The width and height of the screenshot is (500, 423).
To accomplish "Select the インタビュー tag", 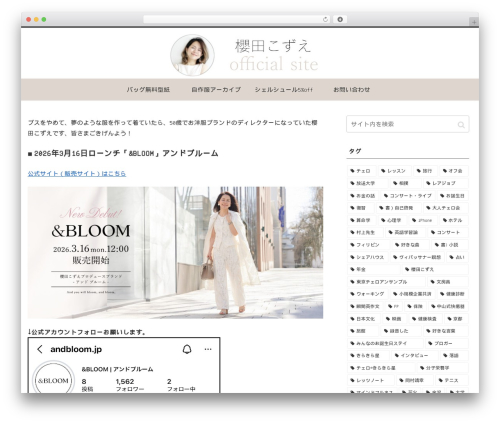I will click(414, 356).
